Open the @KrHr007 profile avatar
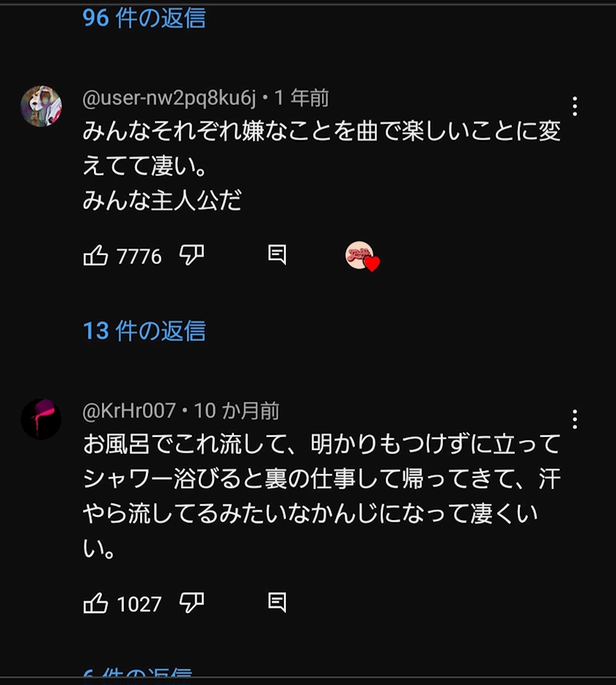This screenshot has height=685, width=616. (41, 419)
